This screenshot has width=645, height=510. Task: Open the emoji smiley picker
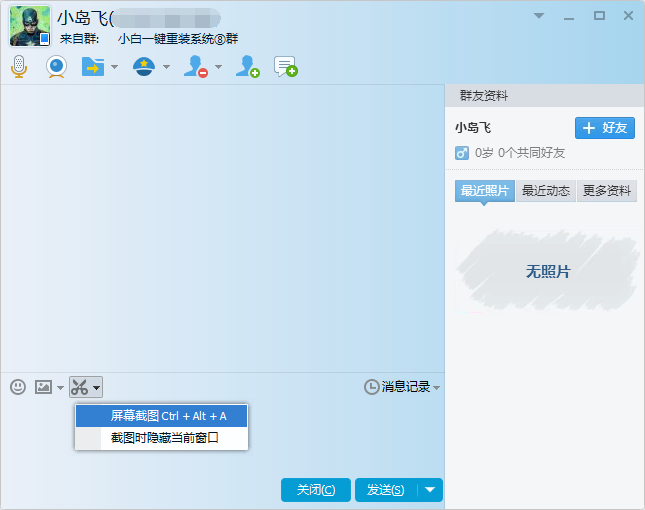click(x=18, y=387)
